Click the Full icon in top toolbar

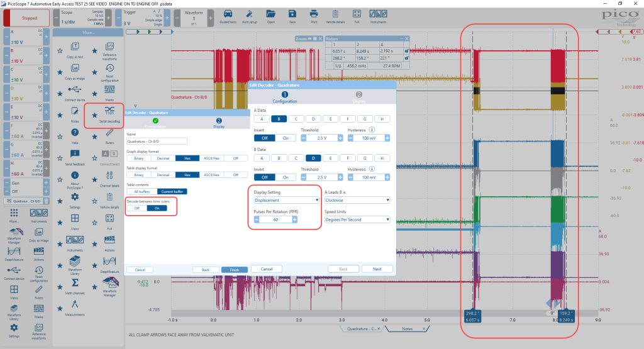pos(357,16)
